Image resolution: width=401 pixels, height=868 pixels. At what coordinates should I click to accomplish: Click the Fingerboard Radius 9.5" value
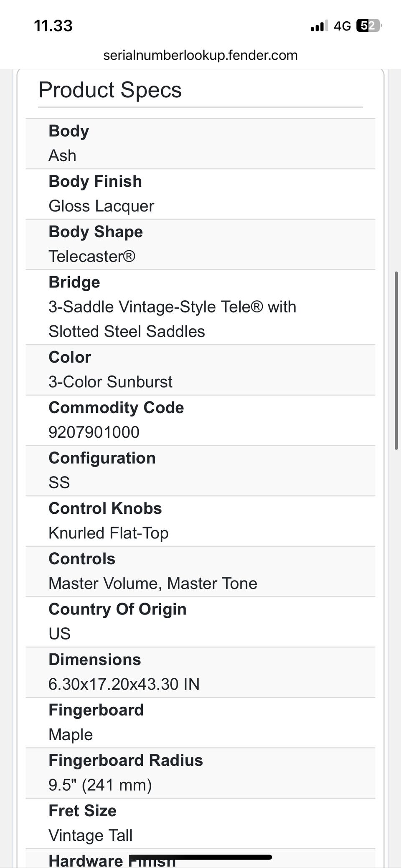tap(100, 785)
